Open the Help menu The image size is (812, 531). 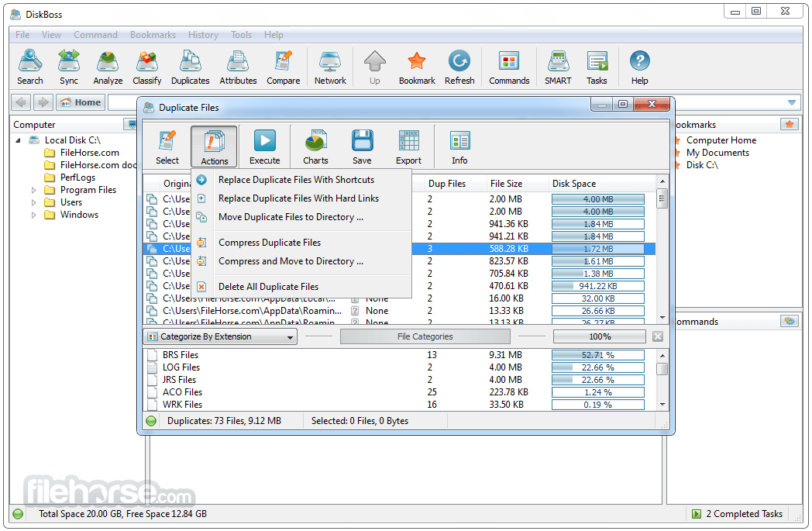click(x=274, y=35)
